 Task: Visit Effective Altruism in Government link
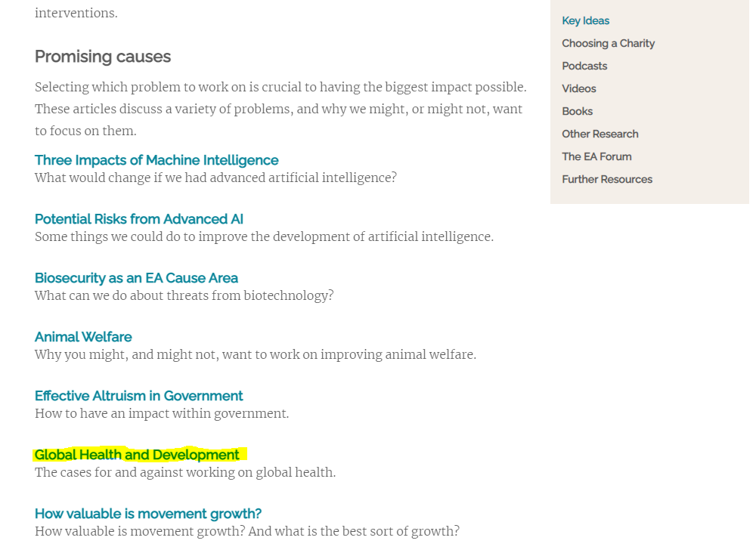tap(139, 396)
